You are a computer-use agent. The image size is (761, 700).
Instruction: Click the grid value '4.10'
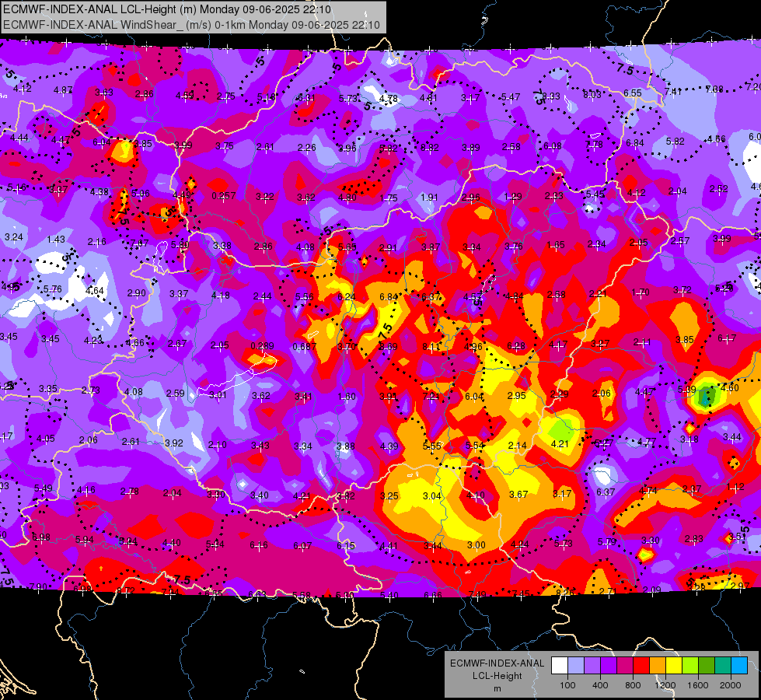[475, 495]
